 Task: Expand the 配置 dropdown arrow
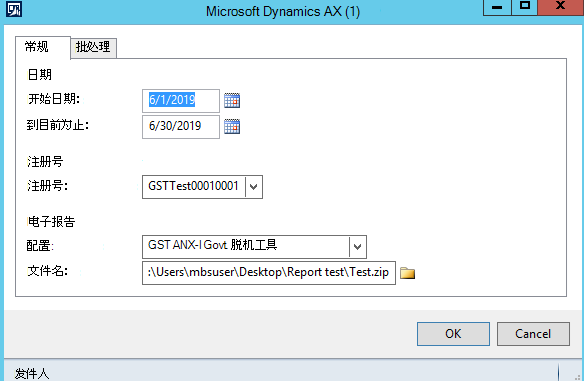(x=358, y=247)
